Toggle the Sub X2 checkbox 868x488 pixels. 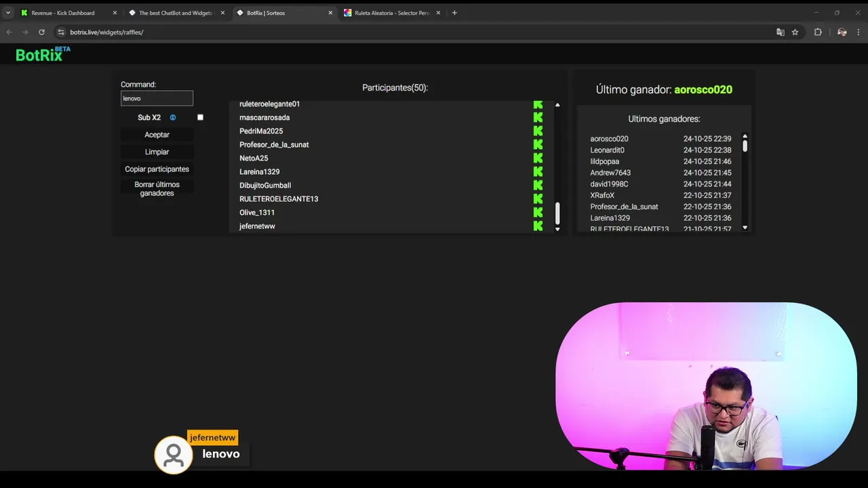click(200, 117)
